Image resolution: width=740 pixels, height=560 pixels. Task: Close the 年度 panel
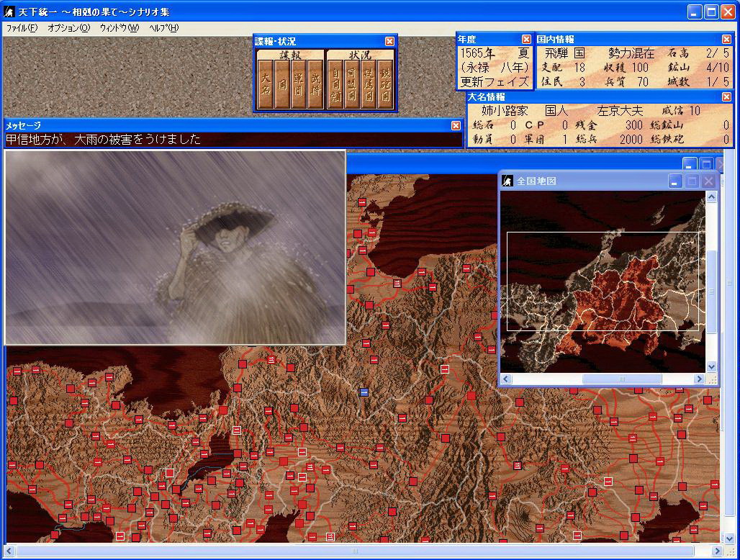pos(526,40)
